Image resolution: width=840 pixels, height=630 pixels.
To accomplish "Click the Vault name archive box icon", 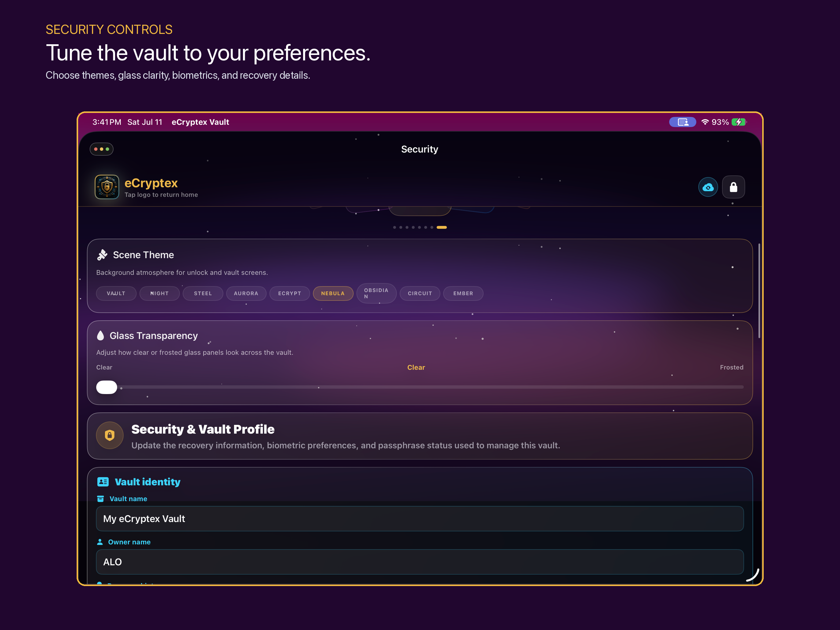I will (100, 499).
